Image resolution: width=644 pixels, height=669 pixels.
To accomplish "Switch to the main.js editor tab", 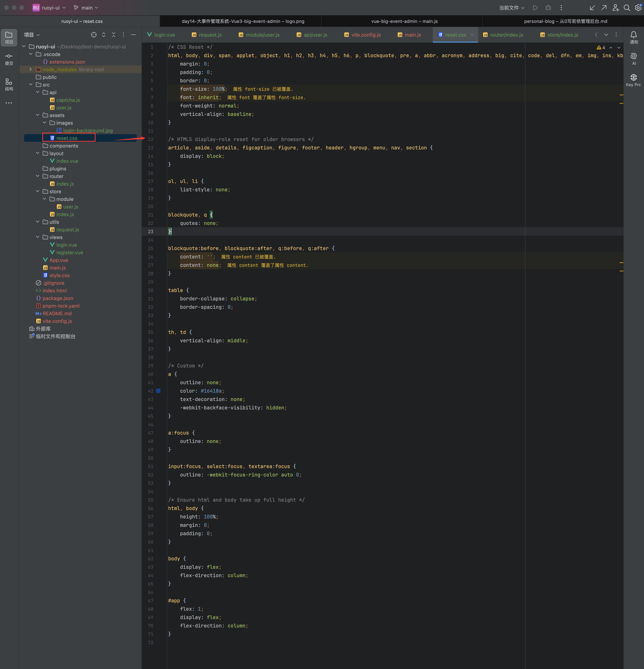I will 409,35.
